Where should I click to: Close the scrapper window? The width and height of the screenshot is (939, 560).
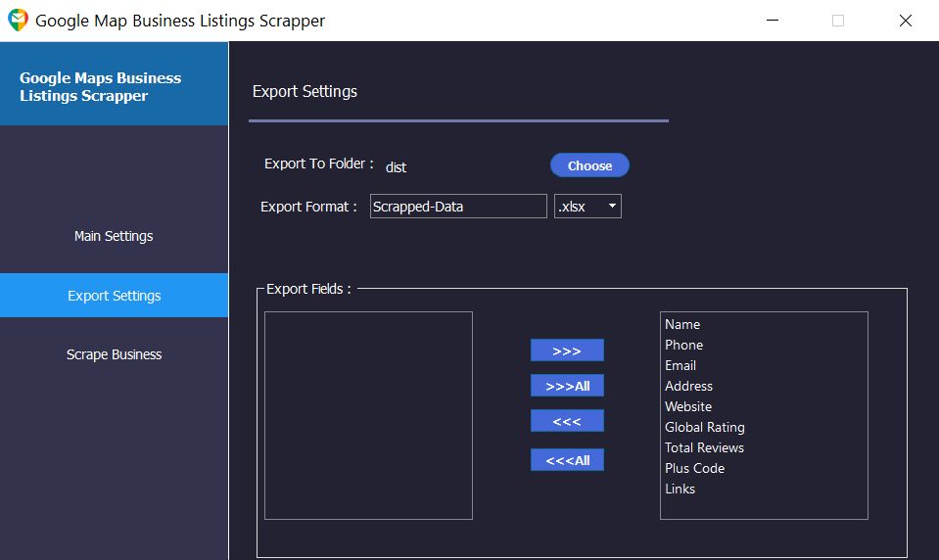[906, 21]
